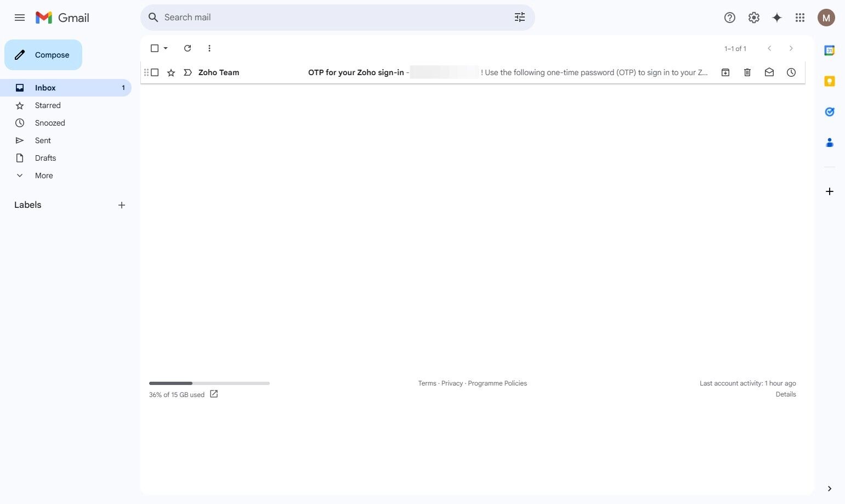Open the main menu hamburger icon
Viewport: 845px width, 504px height.
tap(20, 18)
